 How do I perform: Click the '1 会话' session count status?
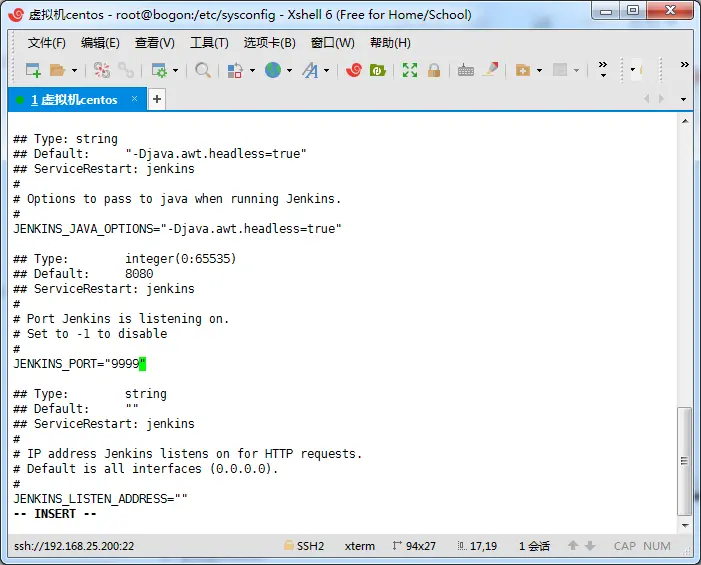tap(534, 546)
